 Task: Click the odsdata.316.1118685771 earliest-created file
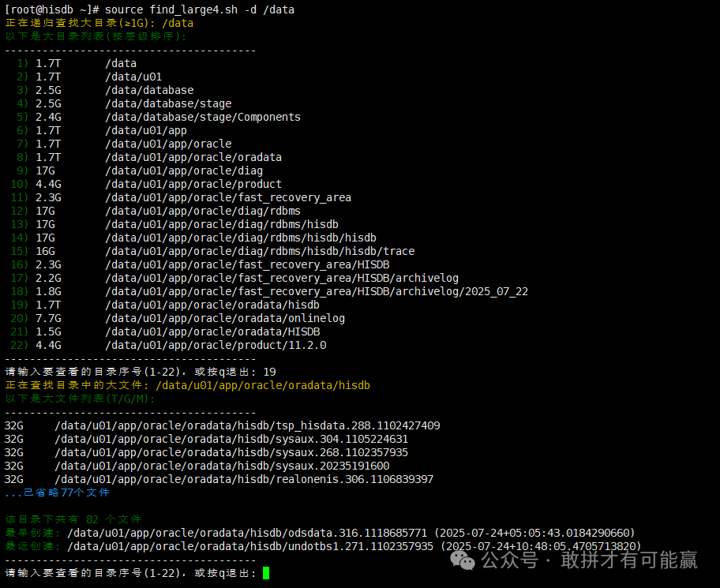(x=250, y=533)
